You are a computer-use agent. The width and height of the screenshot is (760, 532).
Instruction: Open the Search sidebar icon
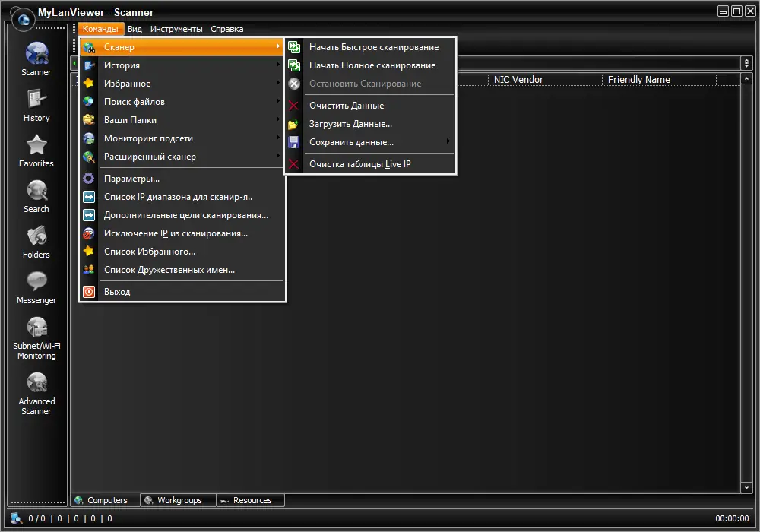36,191
